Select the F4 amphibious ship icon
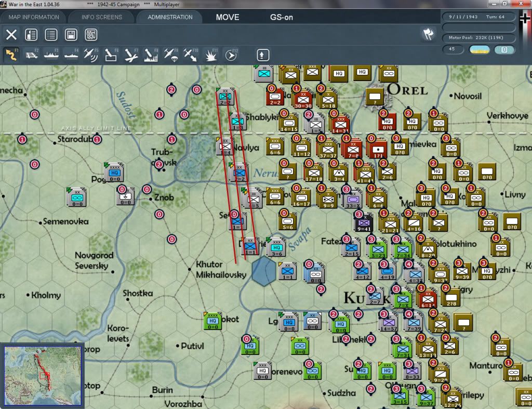Image resolution: width=532 pixels, height=409 pixels. tap(71, 55)
